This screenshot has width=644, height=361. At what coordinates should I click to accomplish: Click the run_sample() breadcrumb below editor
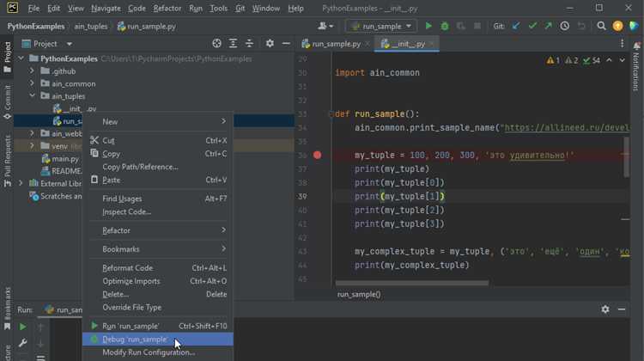(359, 295)
